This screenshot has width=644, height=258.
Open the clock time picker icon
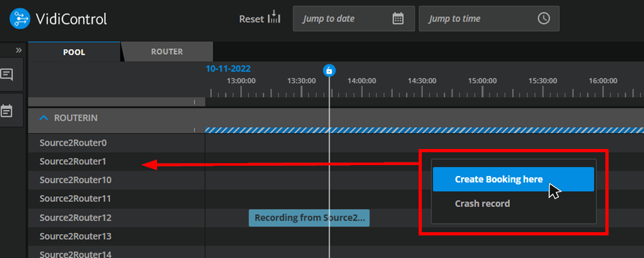click(x=544, y=19)
